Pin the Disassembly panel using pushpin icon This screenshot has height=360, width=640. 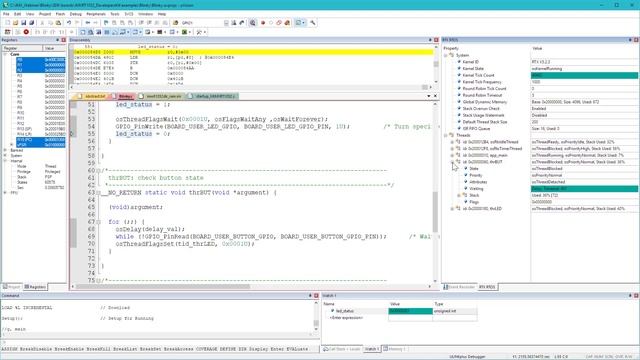coord(430,40)
